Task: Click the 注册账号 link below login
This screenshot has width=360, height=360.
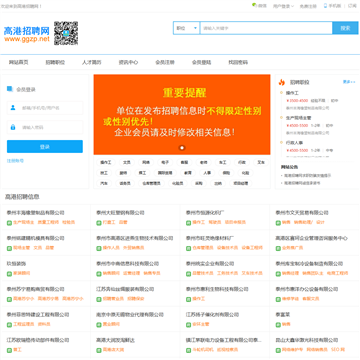Action: tap(15, 161)
